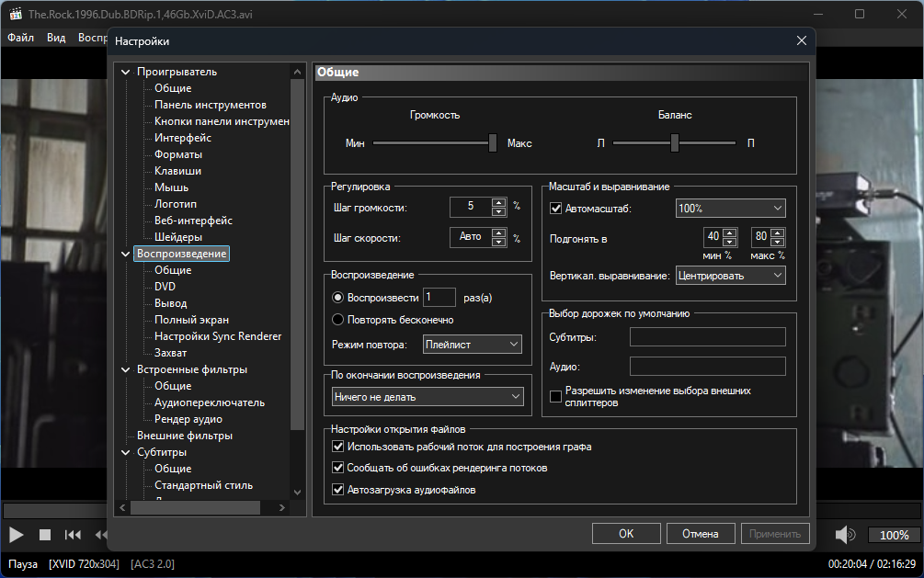Decrease speed step with down arrow
The image size is (924, 578).
coord(498,243)
